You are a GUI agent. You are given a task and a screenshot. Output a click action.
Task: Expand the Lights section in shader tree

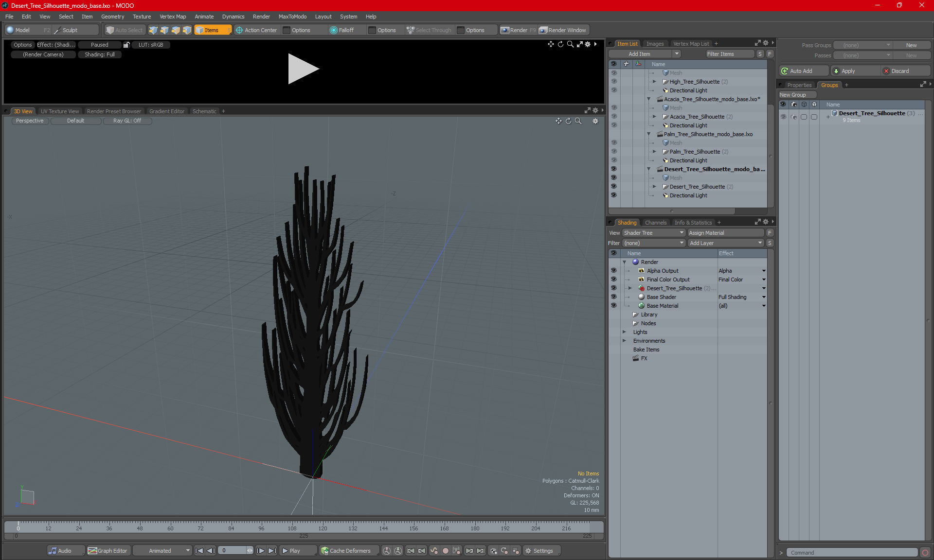tap(625, 332)
